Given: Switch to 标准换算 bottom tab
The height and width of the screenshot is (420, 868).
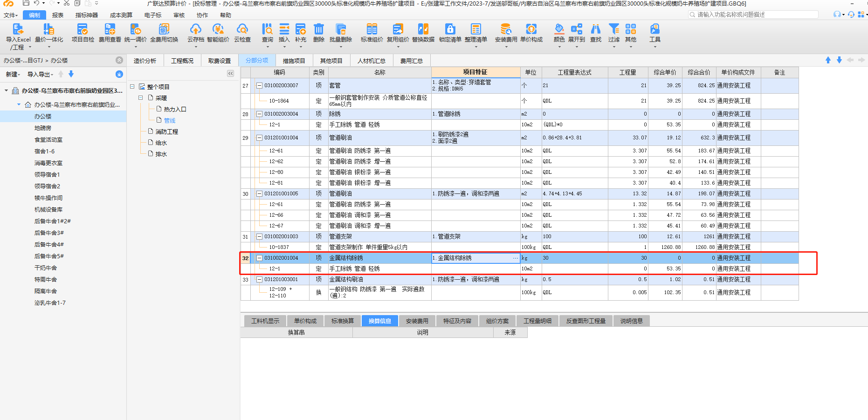Looking at the screenshot, I should point(343,321).
